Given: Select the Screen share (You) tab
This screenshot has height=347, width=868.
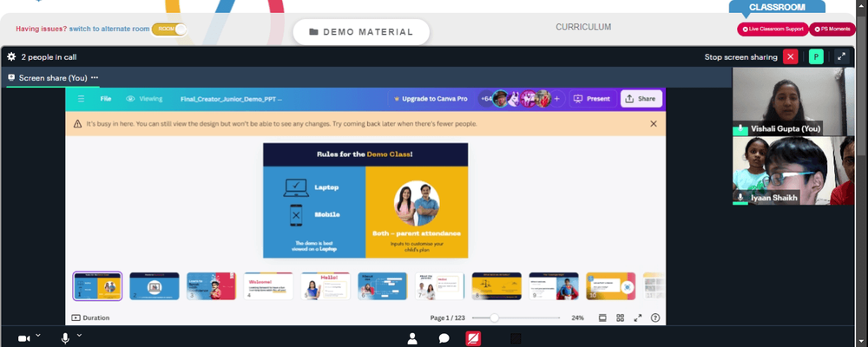Looking at the screenshot, I should pos(53,77).
